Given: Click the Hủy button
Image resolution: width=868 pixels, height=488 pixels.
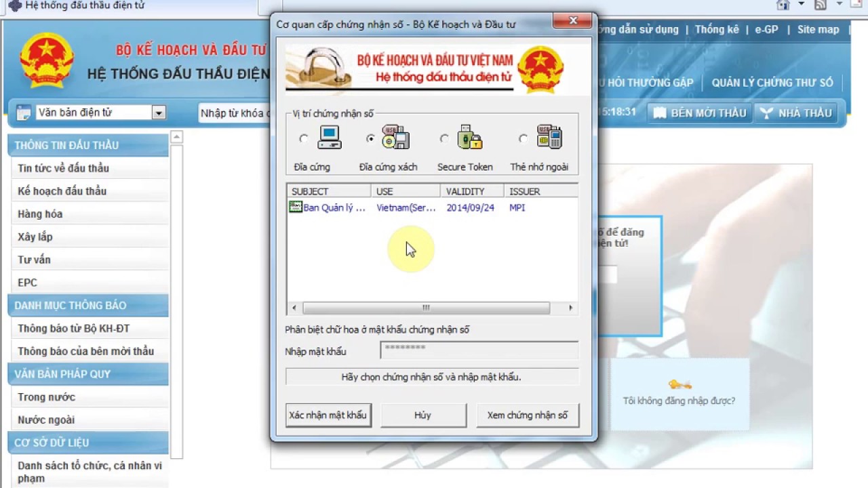Looking at the screenshot, I should [x=423, y=415].
